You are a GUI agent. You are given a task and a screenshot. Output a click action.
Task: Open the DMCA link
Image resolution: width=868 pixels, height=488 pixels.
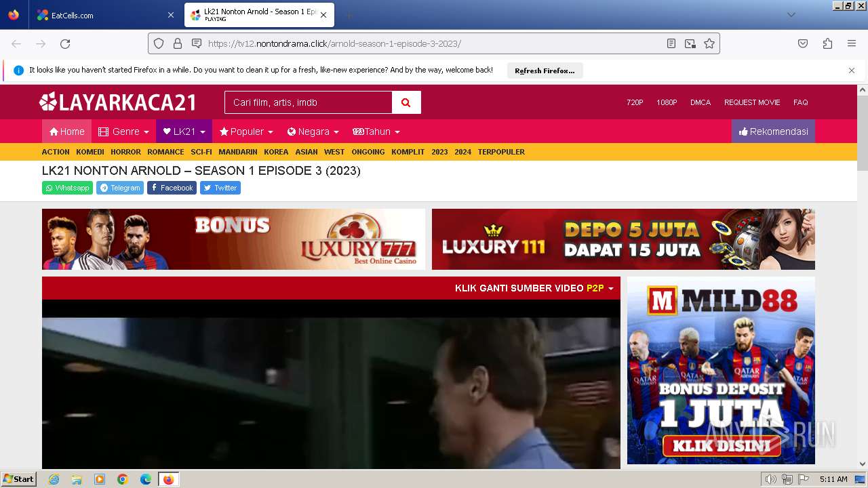(x=701, y=102)
